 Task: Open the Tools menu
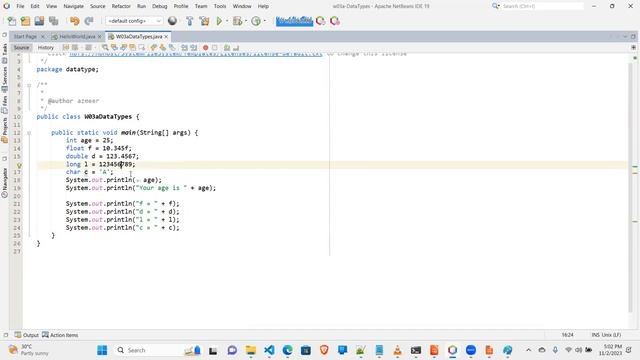click(x=220, y=6)
